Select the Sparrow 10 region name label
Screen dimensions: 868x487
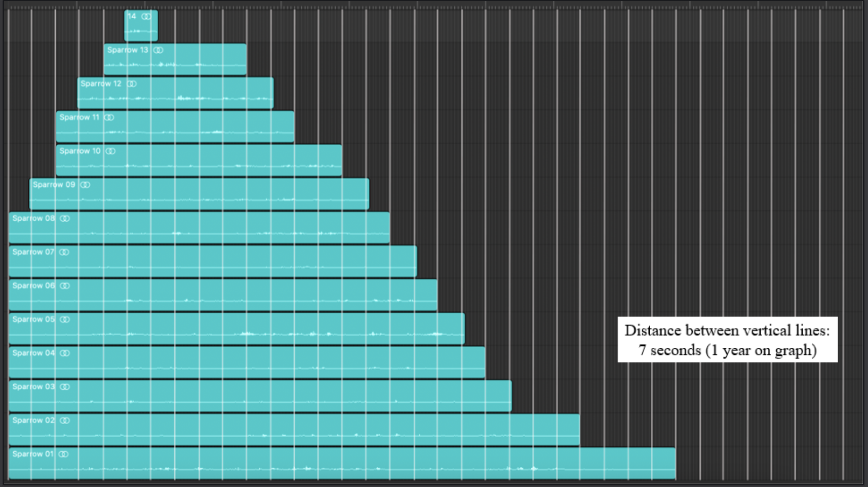coord(80,151)
